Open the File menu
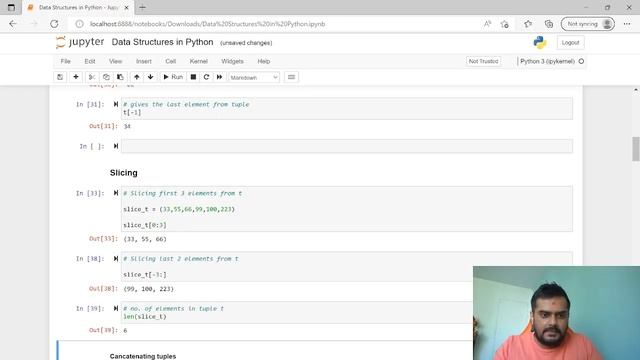This screenshot has height=360, width=640. coord(65,61)
